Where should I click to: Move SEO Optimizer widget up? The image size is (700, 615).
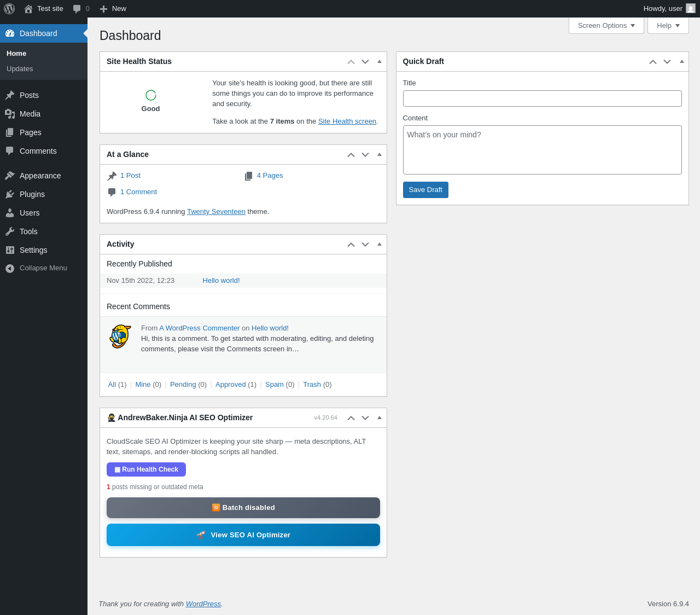click(351, 418)
